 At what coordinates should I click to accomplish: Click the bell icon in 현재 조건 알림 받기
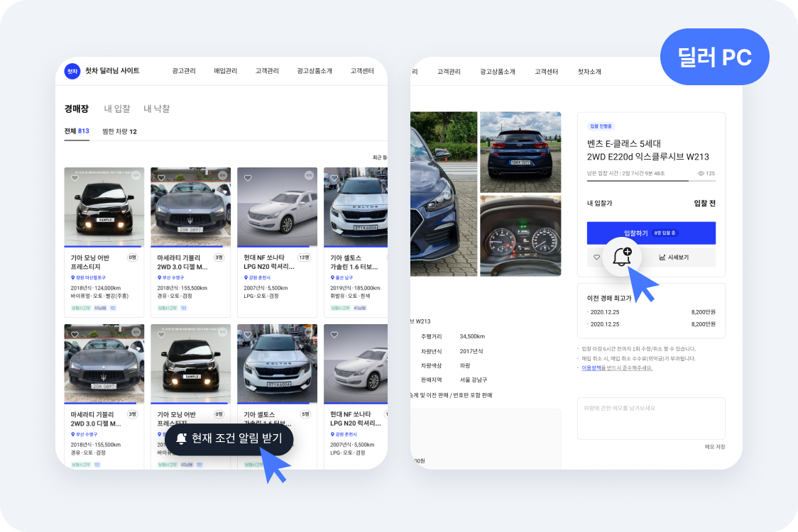coord(181,439)
